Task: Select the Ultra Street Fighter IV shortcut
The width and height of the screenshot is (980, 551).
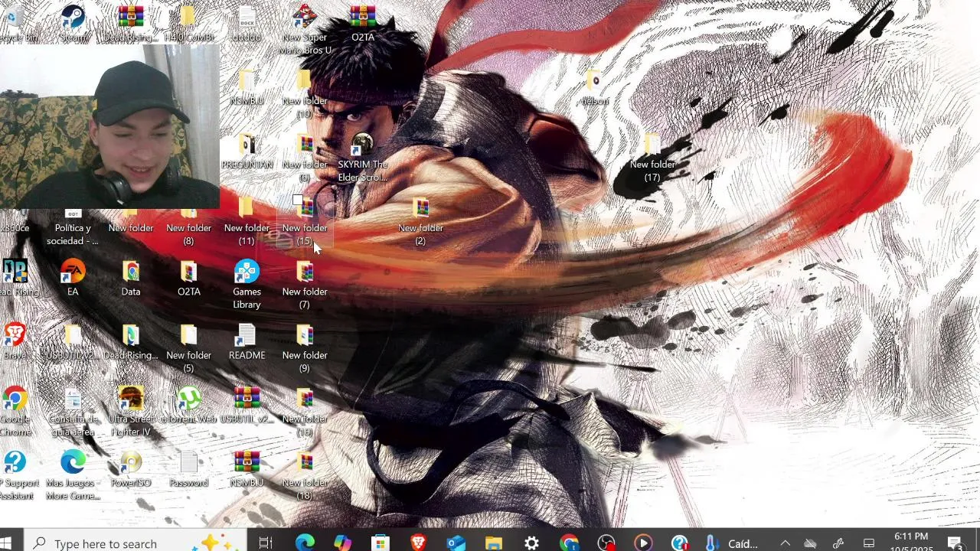Action: pyautogui.click(x=131, y=411)
